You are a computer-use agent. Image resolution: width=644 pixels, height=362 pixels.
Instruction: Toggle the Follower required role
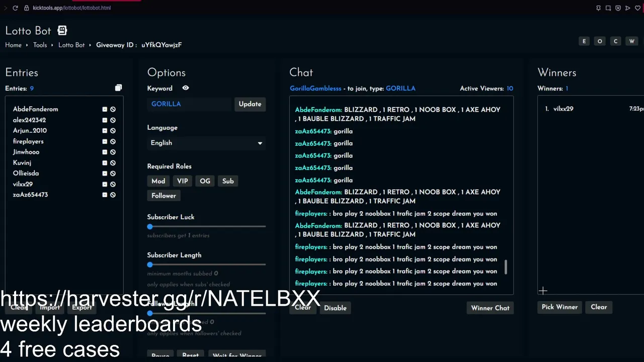[164, 196]
